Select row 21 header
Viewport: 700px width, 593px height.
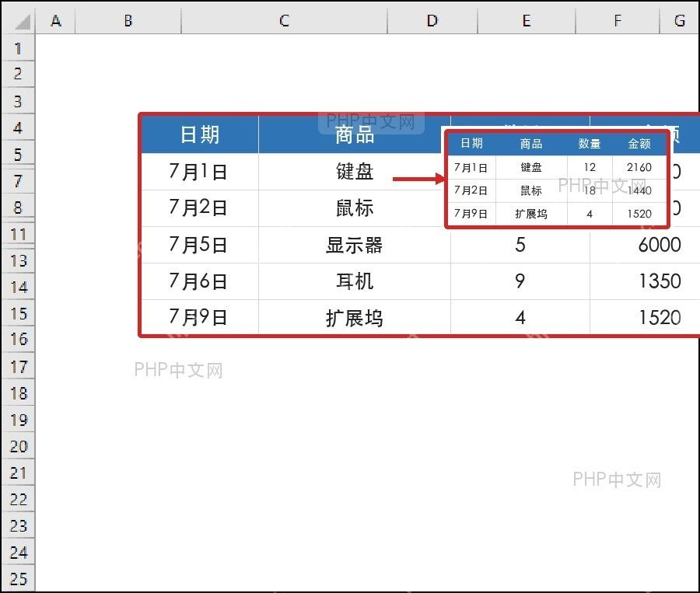tap(19, 473)
